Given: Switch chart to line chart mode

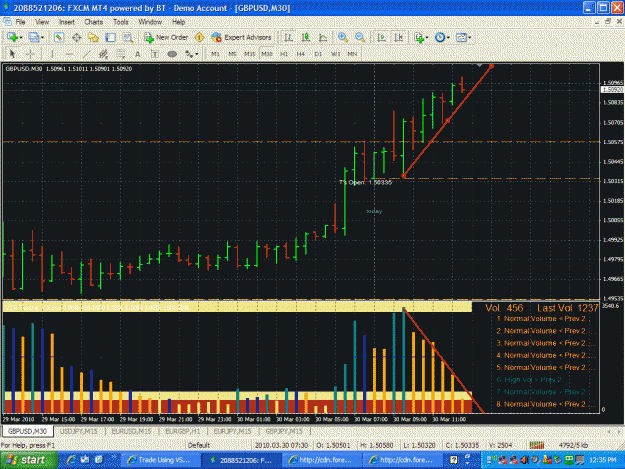Looking at the screenshot, I should 323,37.
